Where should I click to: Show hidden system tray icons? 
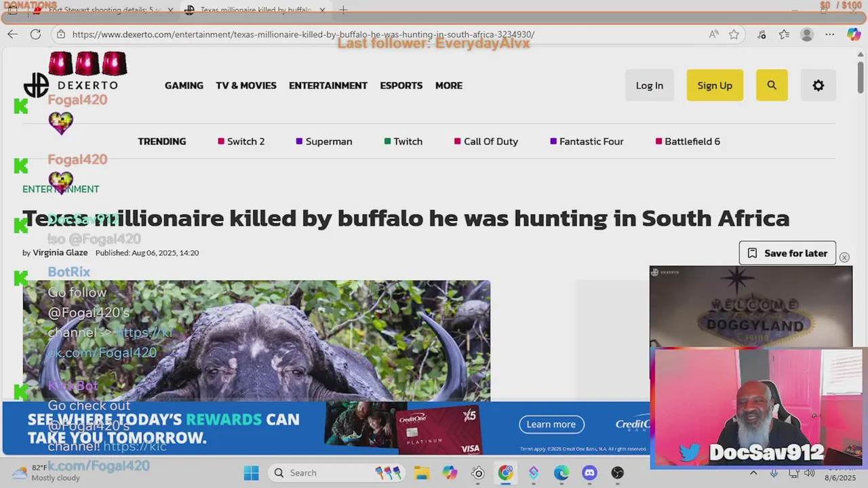coord(753,473)
